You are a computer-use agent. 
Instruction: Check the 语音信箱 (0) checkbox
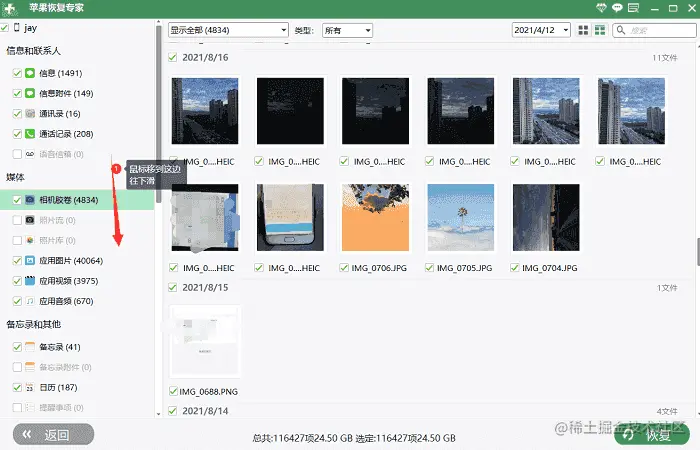tap(17, 154)
